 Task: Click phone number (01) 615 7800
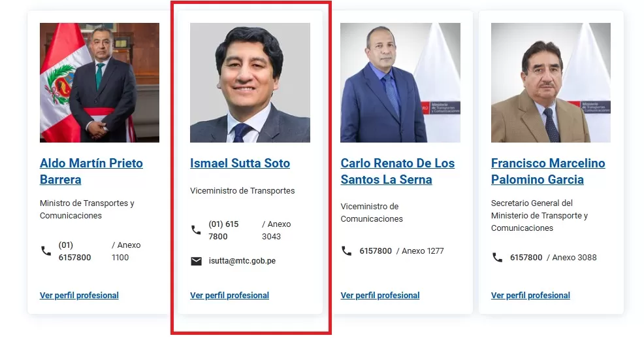point(223,230)
